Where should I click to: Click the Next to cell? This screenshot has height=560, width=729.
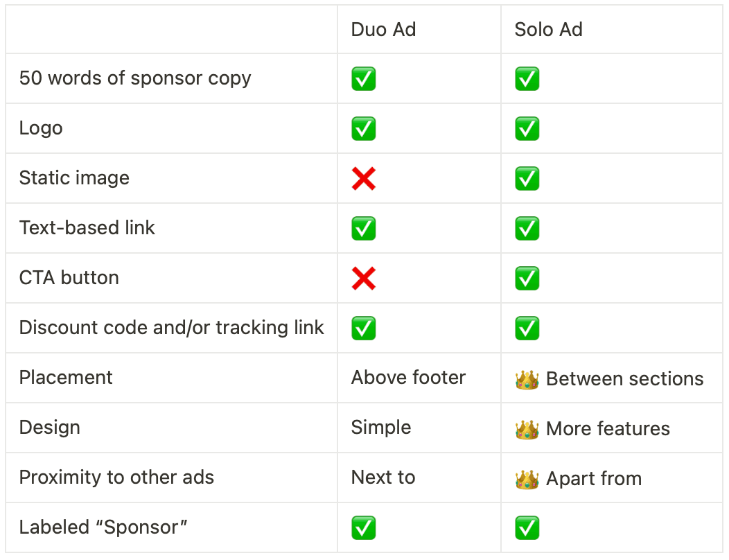point(383,478)
